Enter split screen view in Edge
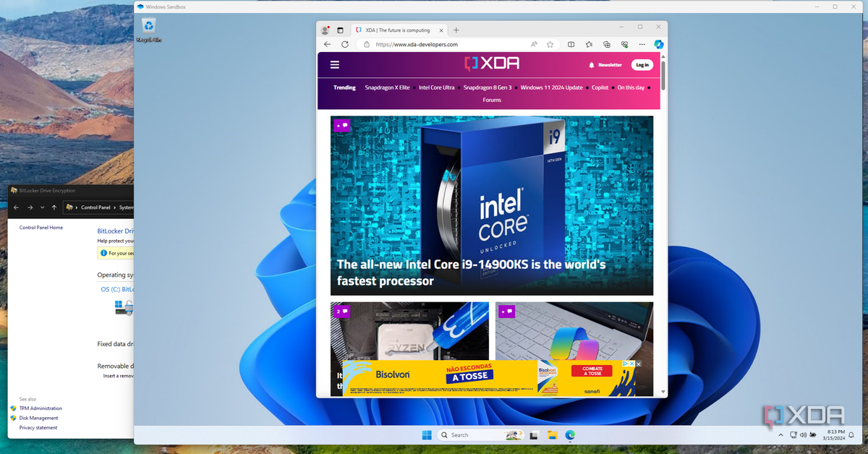868x454 pixels. 571,44
